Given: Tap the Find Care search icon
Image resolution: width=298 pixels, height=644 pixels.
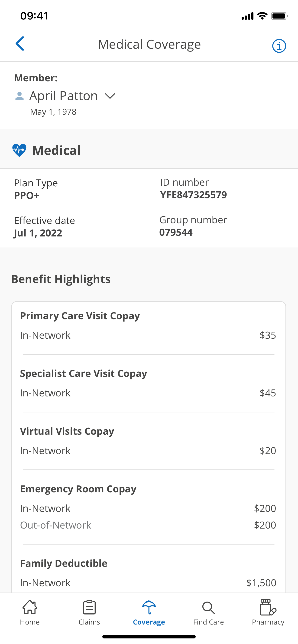Looking at the screenshot, I should point(208,608).
